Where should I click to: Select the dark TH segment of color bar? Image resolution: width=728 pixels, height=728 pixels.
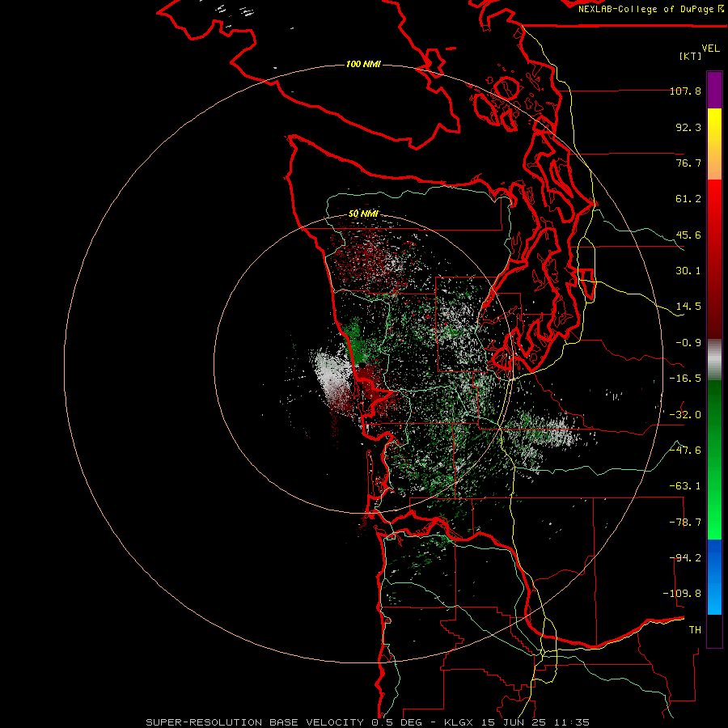pyautogui.click(x=714, y=630)
